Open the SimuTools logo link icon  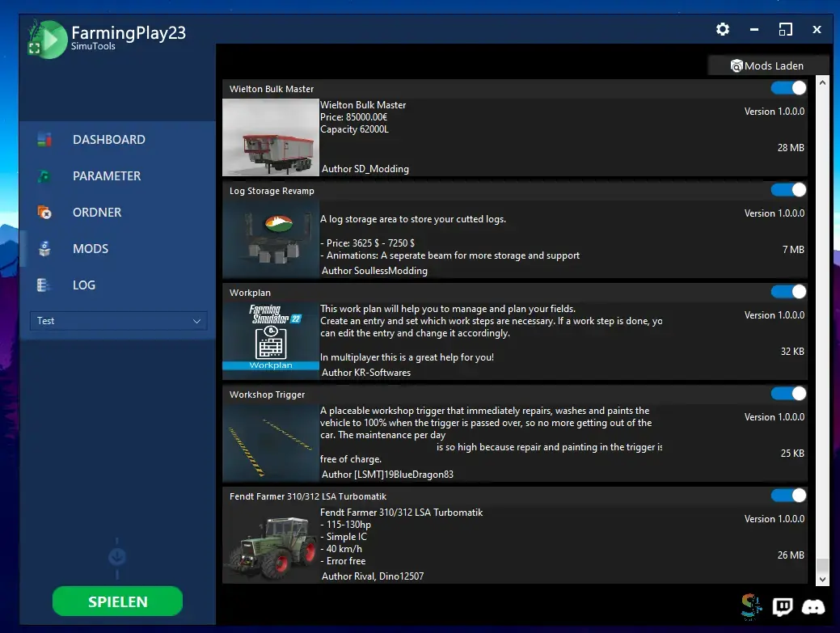pos(751,607)
